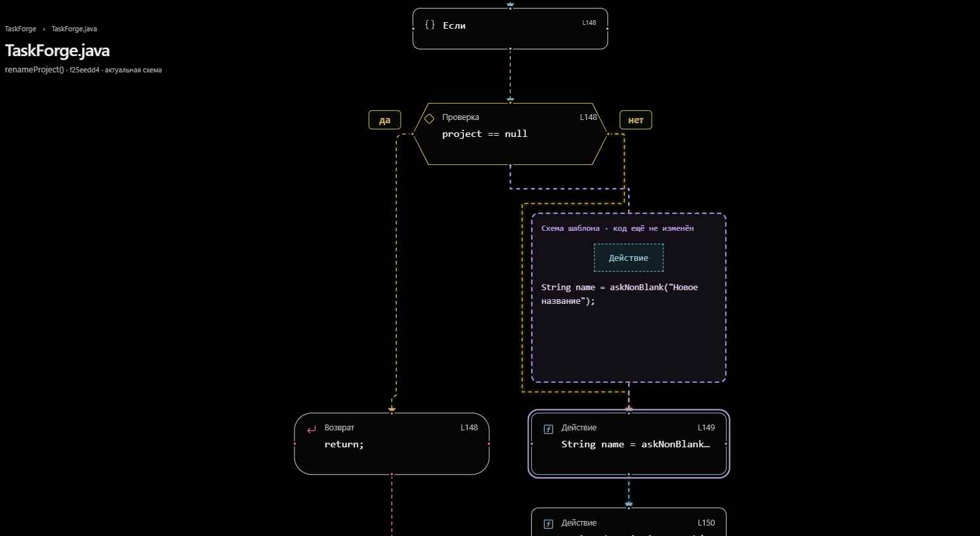This screenshot has height=536, width=980.
Task: Click L149 line label
Action: [x=706, y=428]
